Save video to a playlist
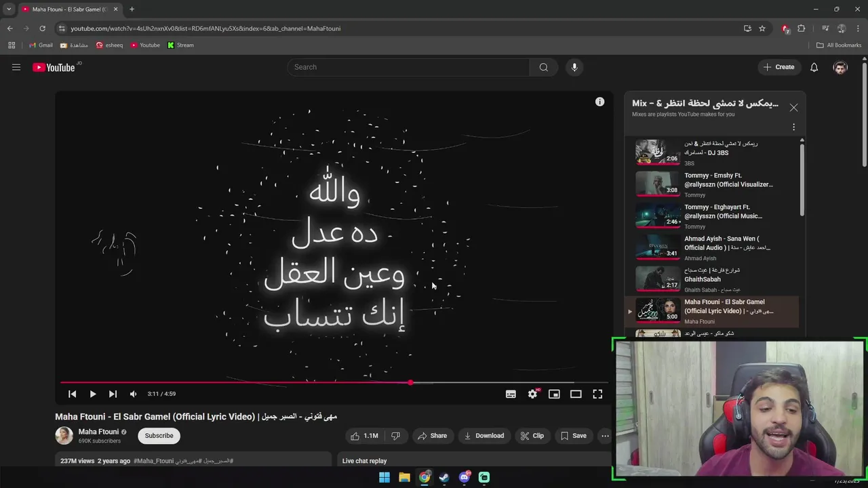This screenshot has width=868, height=488. point(573,436)
